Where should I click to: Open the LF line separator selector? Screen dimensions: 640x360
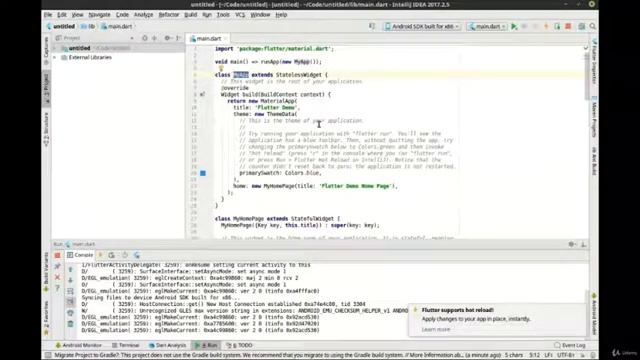(548, 355)
